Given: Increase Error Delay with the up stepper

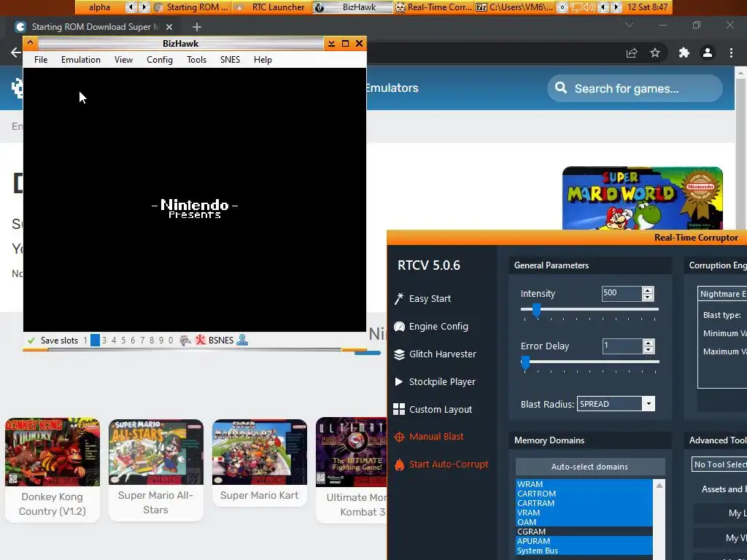Looking at the screenshot, I should (648, 343).
